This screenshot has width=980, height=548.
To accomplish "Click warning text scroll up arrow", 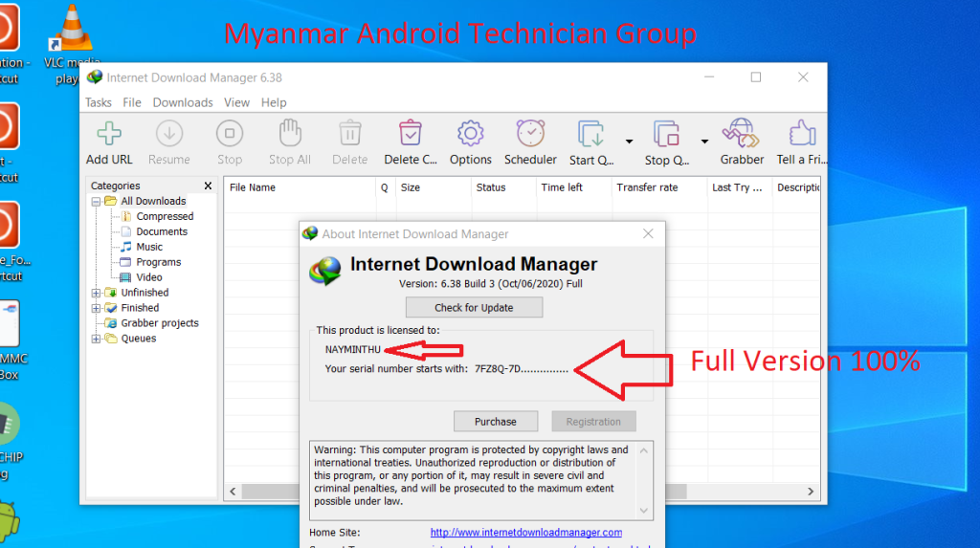I will [644, 450].
